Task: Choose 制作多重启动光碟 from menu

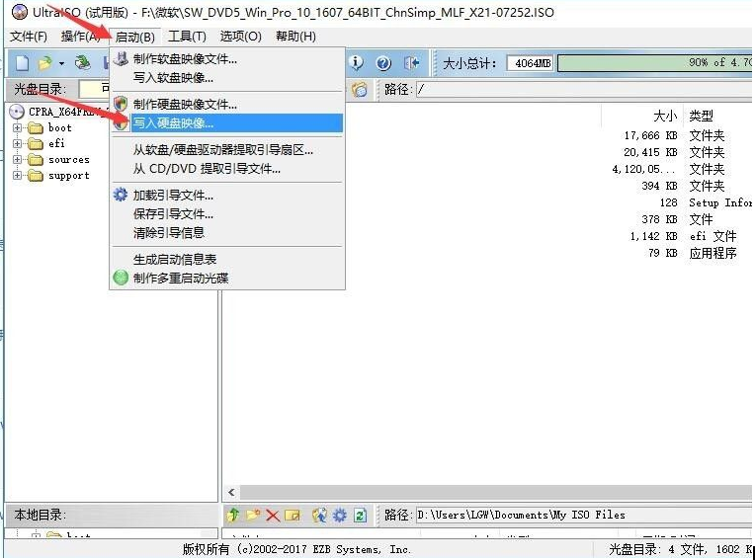Action: coord(181,278)
